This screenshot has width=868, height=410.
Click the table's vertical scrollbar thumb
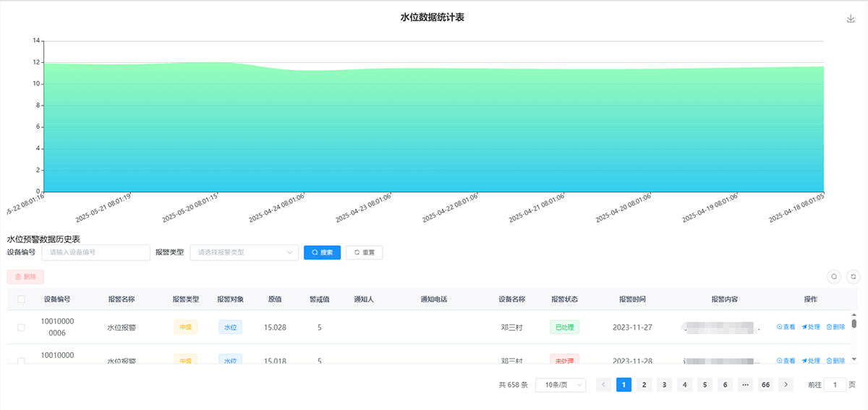[x=854, y=323]
